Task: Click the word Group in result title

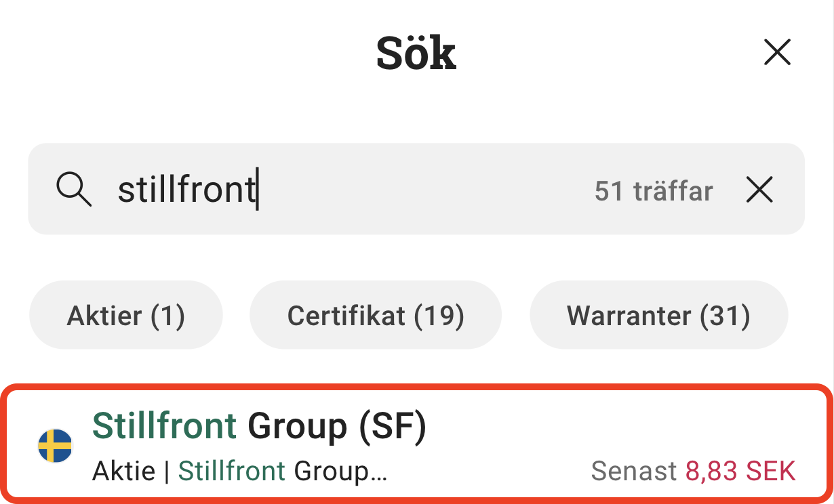Action: pyautogui.click(x=297, y=427)
